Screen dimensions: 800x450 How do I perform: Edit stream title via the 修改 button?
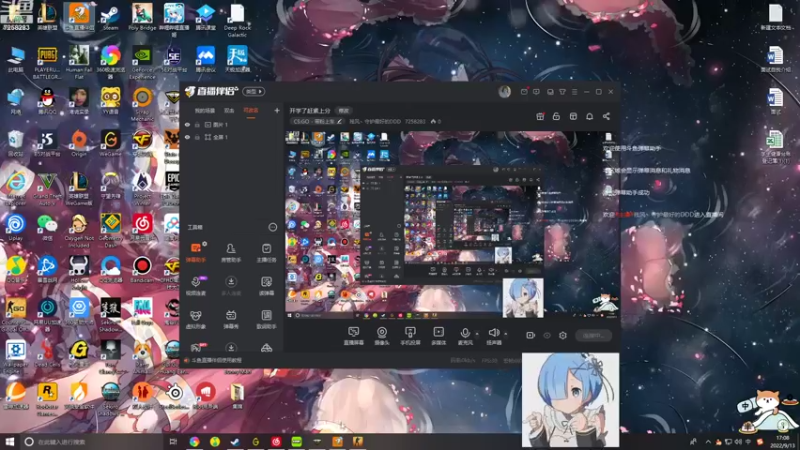[x=343, y=111]
